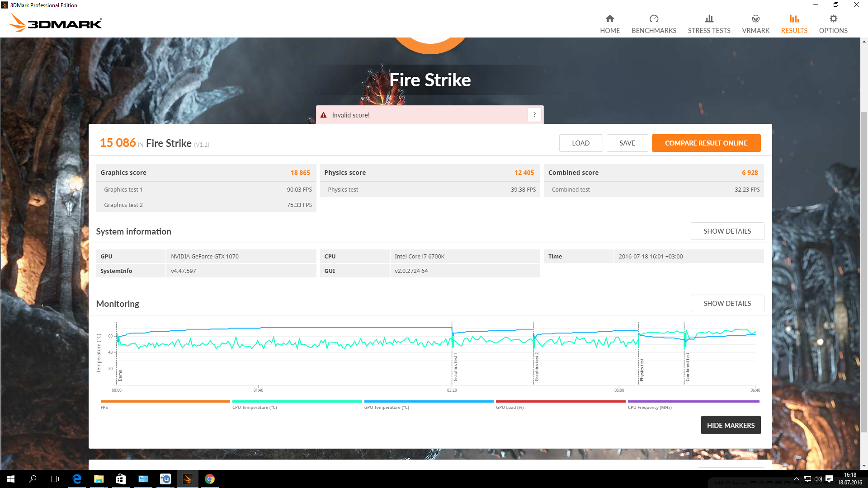Click the Graphics test 1 row
Image resolution: width=868 pixels, height=488 pixels.
point(206,189)
